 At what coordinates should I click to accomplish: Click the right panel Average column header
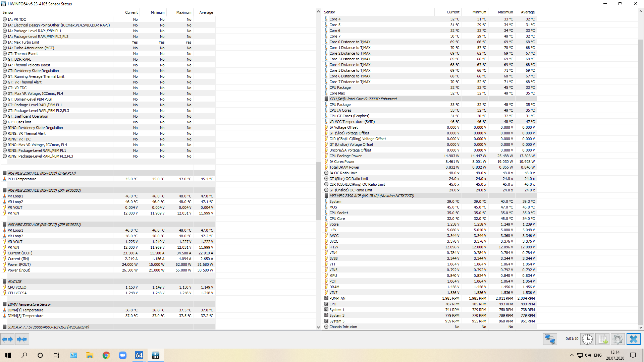528,12
